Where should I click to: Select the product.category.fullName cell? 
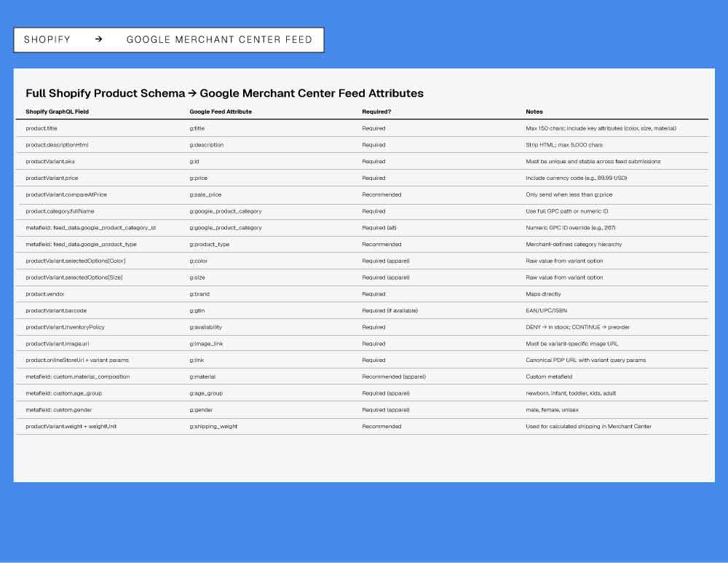[x=60, y=211]
